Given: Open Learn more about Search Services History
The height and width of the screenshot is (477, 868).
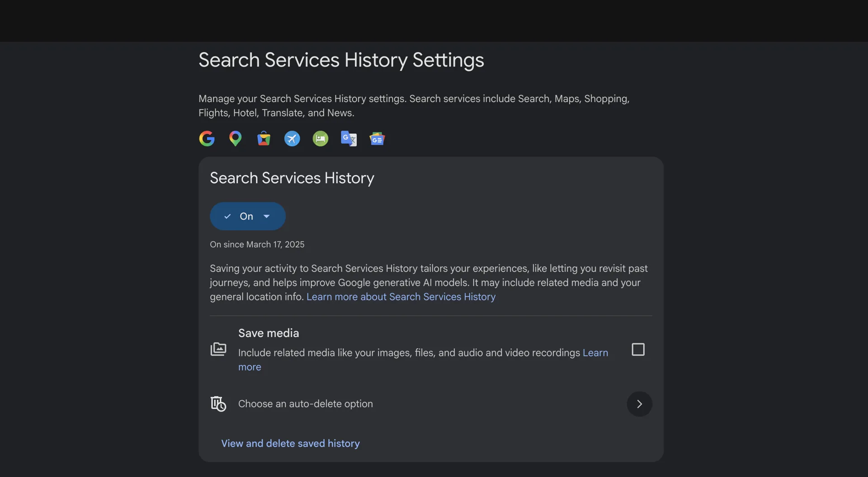Looking at the screenshot, I should [x=401, y=297].
